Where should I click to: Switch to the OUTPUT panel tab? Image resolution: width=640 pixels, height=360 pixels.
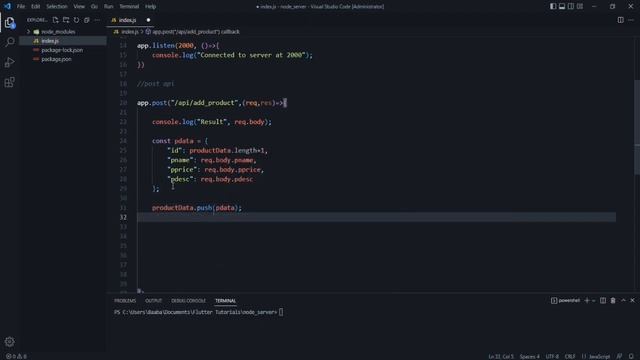(153, 301)
